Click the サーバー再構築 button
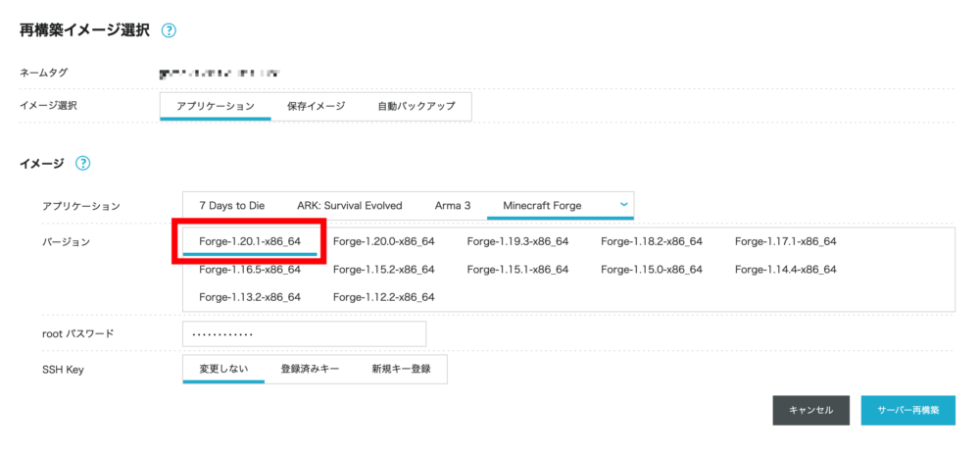 pyautogui.click(x=908, y=410)
